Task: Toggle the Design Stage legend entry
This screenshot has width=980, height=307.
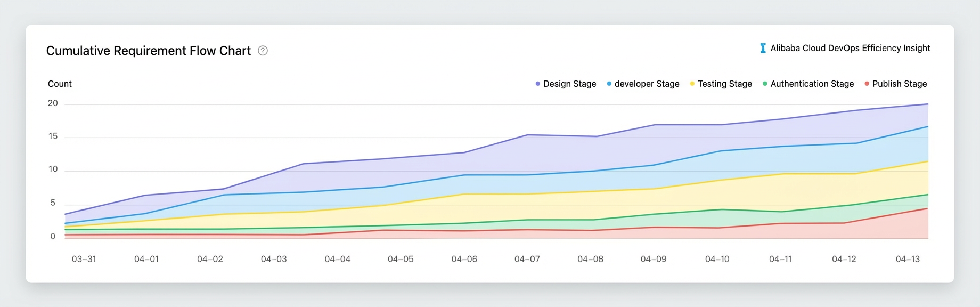Action: [566, 84]
